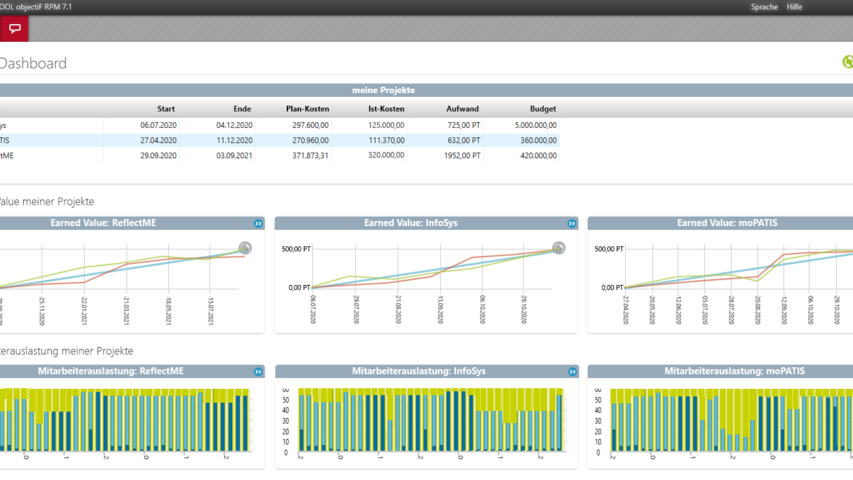853x480 pixels.
Task: Click the Ist-Kosten column header
Action: (x=386, y=109)
